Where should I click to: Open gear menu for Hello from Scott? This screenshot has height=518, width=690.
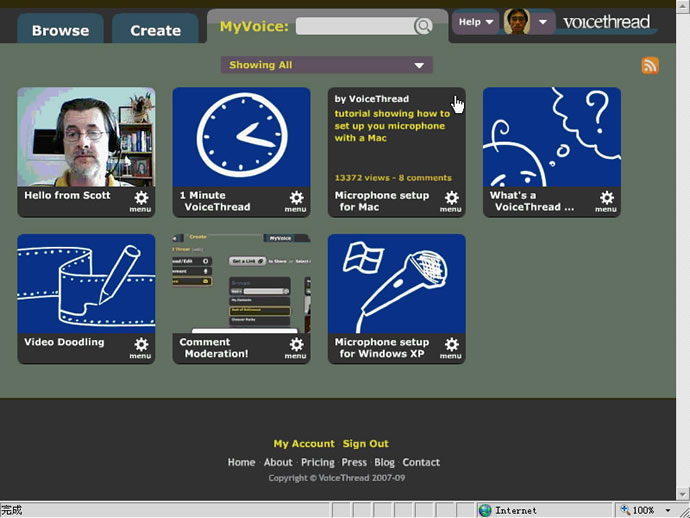[x=141, y=202]
